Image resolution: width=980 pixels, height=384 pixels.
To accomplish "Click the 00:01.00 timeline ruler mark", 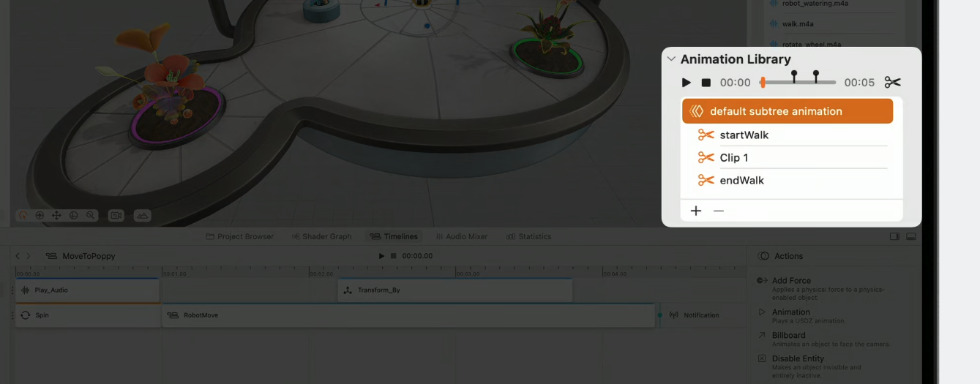I will 174,274.
